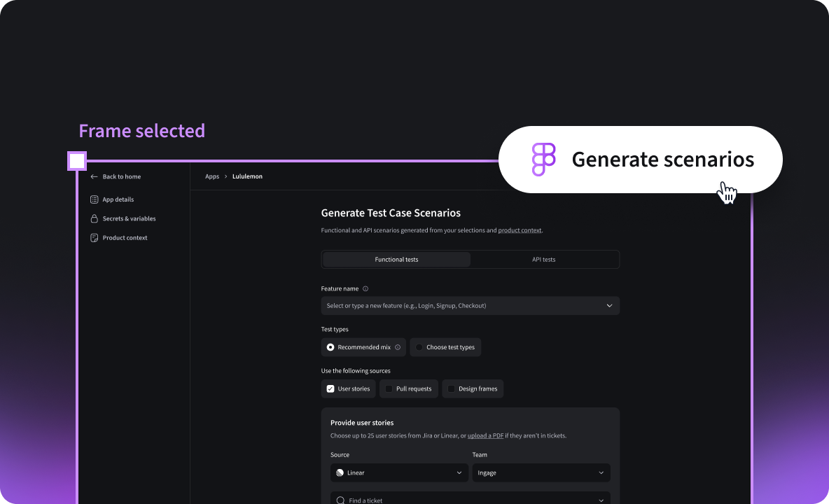Click the Figma logo beside Generate scenarios
Image resolution: width=829 pixels, height=504 pixels.
point(543,160)
